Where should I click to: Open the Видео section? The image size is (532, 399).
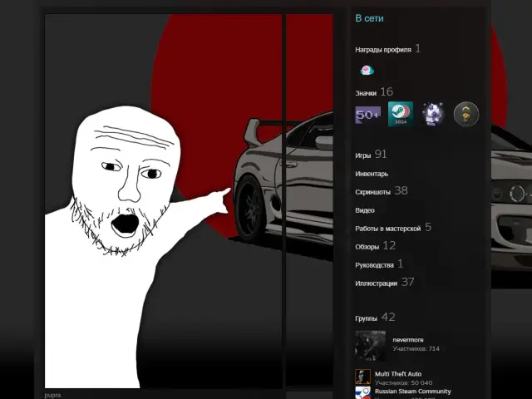(x=365, y=210)
